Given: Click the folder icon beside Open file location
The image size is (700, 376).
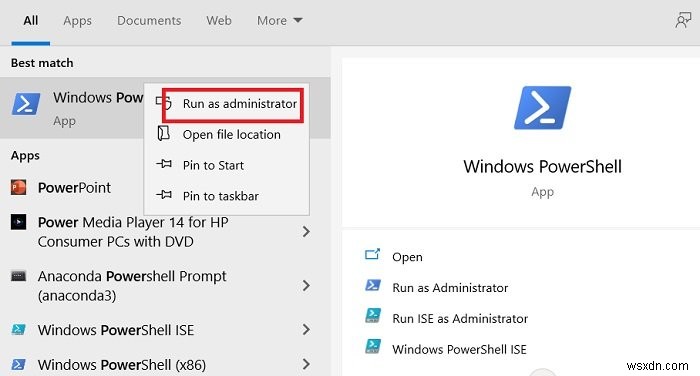Looking at the screenshot, I should [x=164, y=133].
